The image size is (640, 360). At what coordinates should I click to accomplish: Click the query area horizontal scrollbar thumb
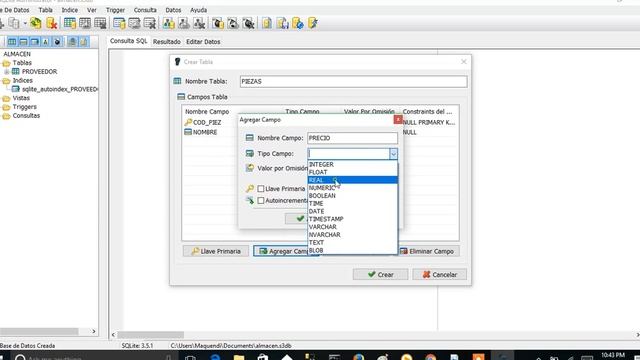pyautogui.click(x=151, y=335)
